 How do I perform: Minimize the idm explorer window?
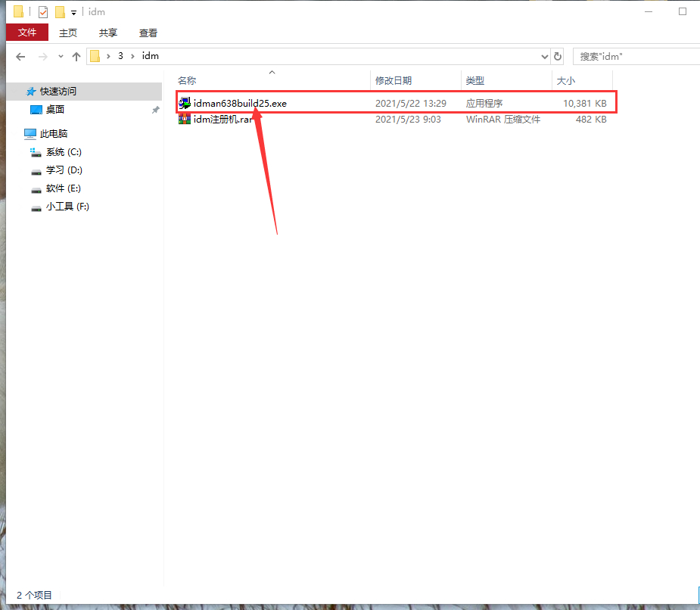point(649,11)
